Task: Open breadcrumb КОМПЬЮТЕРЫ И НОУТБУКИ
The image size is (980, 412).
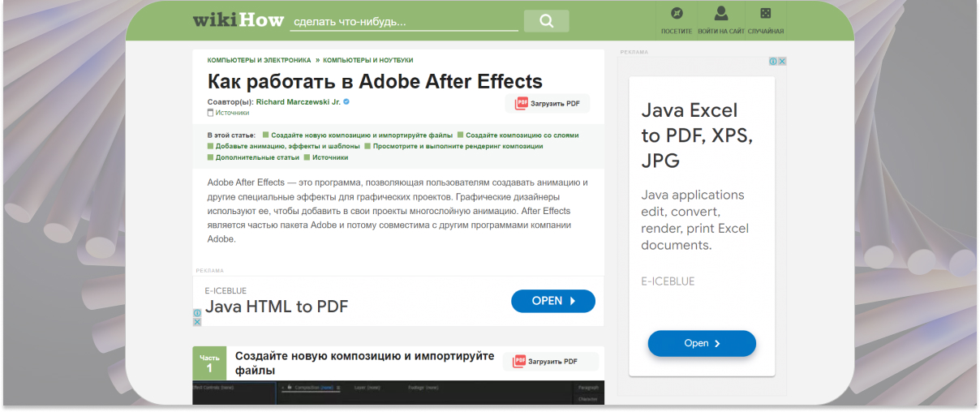Action: pyautogui.click(x=369, y=60)
